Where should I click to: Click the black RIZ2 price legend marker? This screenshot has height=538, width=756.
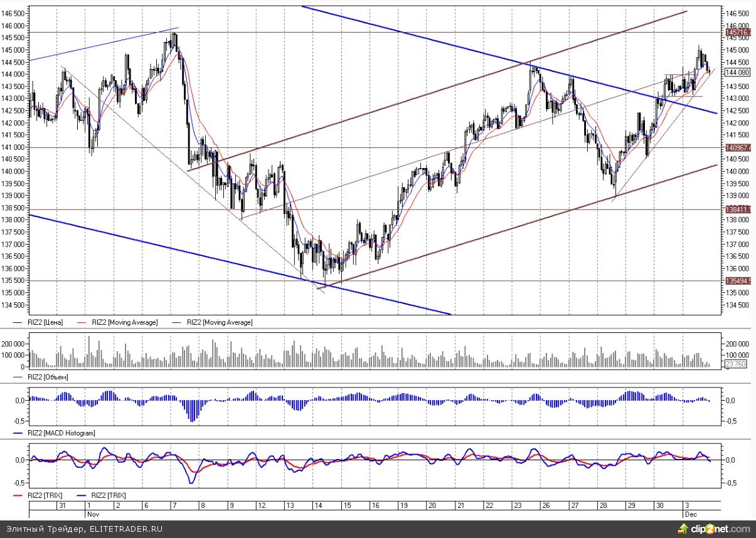(19, 322)
